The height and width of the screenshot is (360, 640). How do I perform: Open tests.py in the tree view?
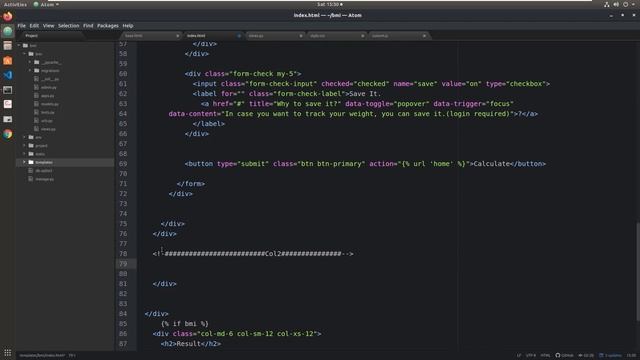pyautogui.click(x=48, y=112)
